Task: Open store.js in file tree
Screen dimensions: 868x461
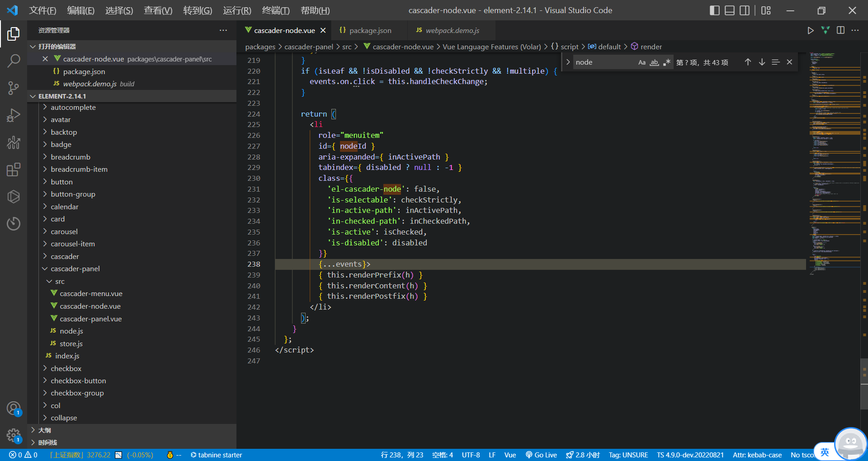Action: [x=71, y=343]
